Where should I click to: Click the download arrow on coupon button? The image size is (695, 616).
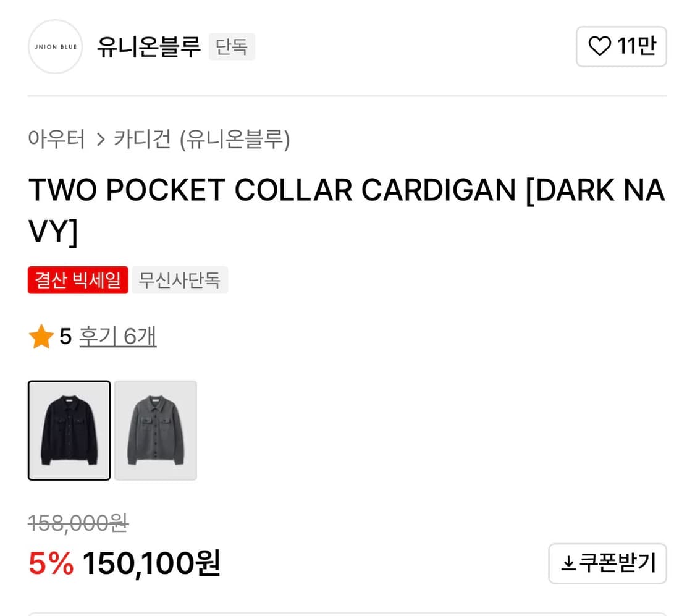[568, 563]
